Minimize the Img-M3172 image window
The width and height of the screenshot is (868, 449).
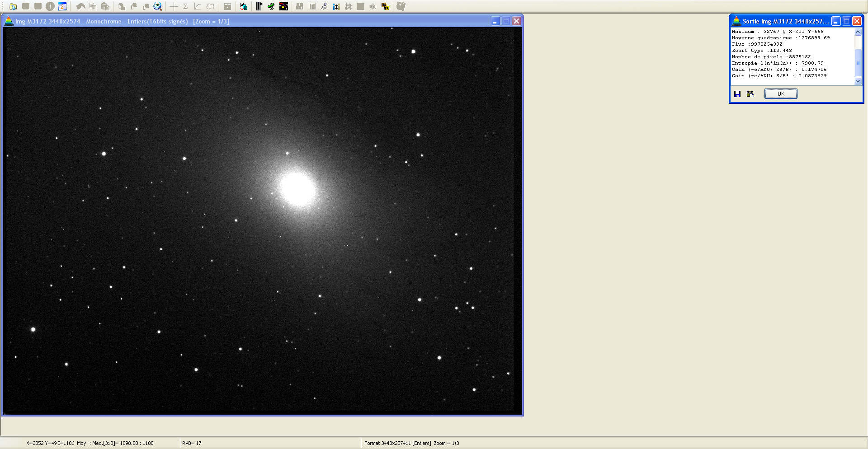[x=495, y=21]
